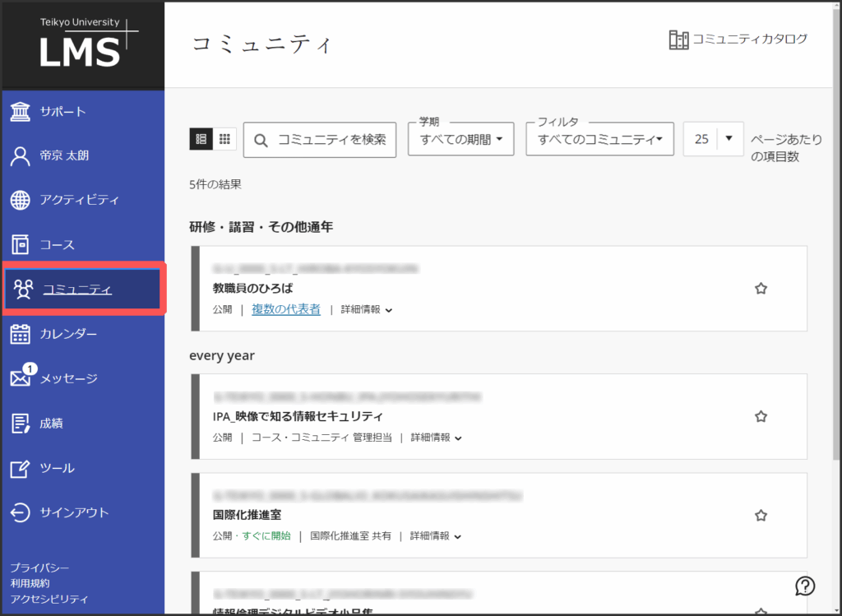Open the IPA_映像で知る情報セキュリティ community
The image size is (842, 616).
(x=298, y=416)
